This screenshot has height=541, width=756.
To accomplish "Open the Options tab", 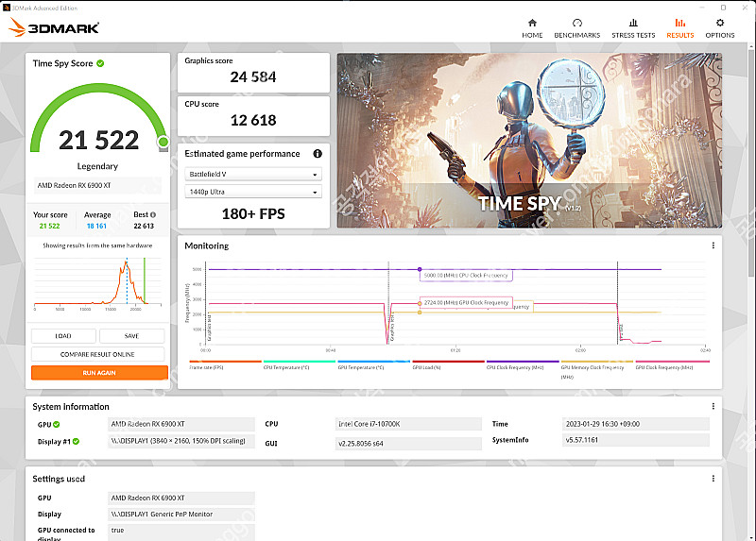I will click(720, 28).
